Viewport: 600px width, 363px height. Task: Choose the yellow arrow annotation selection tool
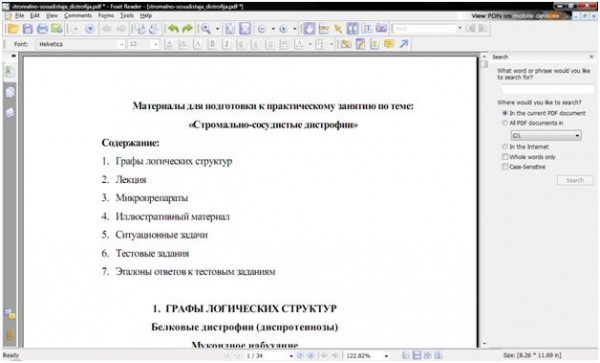click(x=338, y=29)
